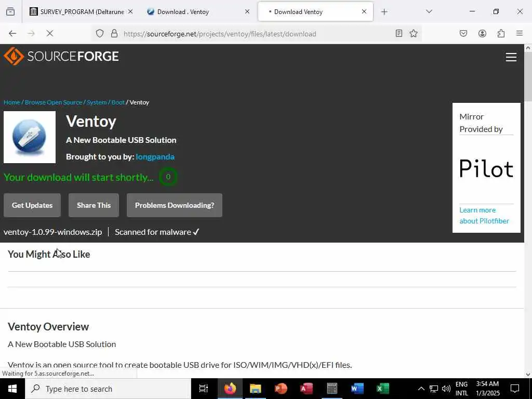The width and height of the screenshot is (532, 399).
Task: Select the Download Ventoy tab
Action: (315, 11)
